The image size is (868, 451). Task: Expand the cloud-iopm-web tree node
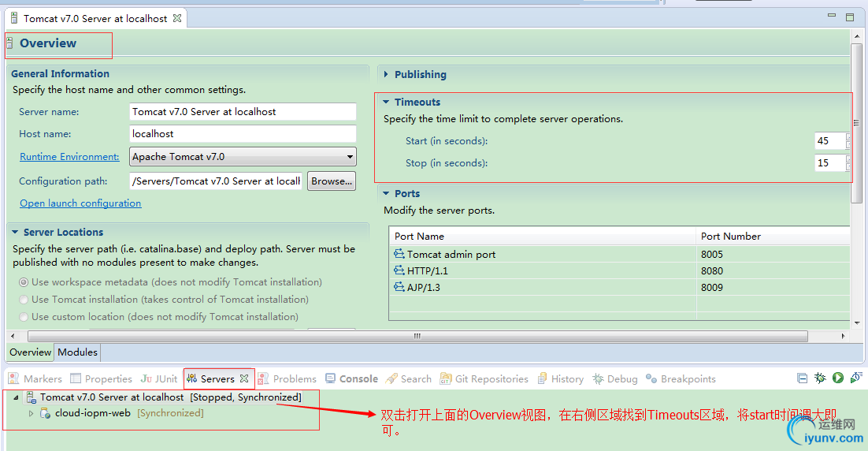tap(31, 413)
